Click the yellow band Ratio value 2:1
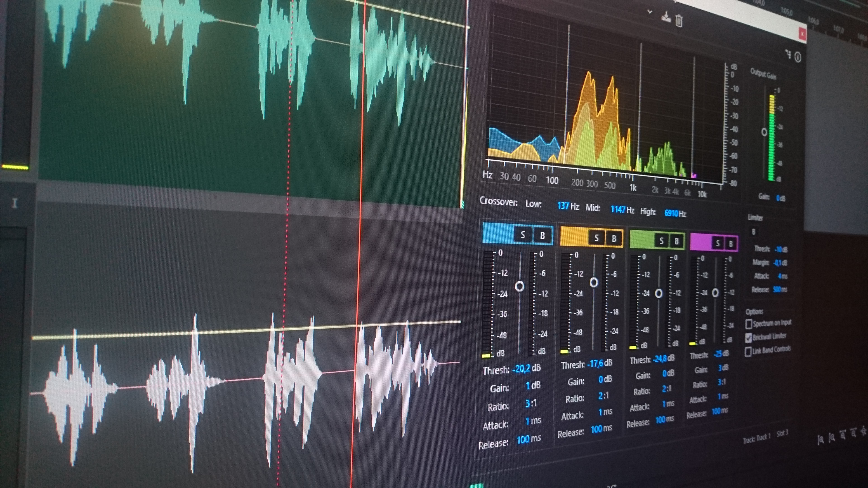Viewport: 868px width, 488px height. click(x=603, y=395)
